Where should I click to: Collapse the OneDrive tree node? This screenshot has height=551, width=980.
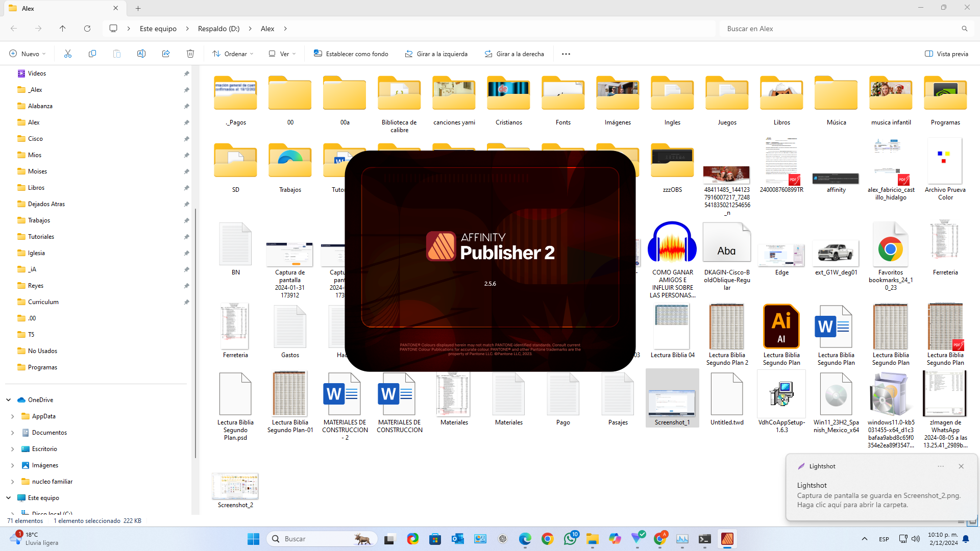[x=9, y=400]
